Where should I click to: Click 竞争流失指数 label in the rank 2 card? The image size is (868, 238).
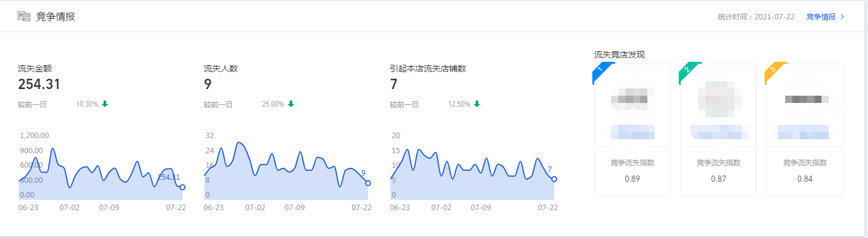point(719,163)
